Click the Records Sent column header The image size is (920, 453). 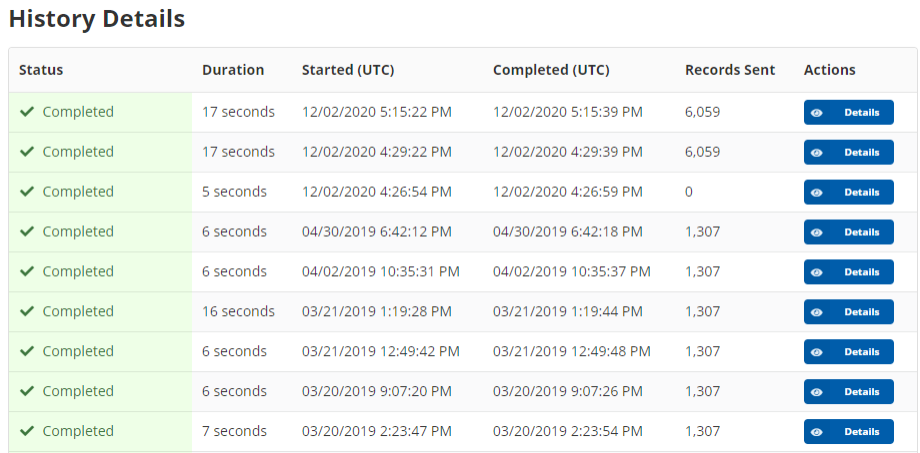(730, 70)
